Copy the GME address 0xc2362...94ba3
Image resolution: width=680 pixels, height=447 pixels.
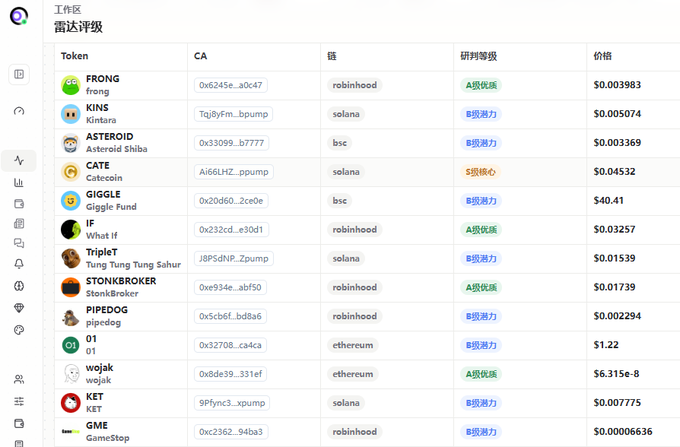pyautogui.click(x=231, y=432)
